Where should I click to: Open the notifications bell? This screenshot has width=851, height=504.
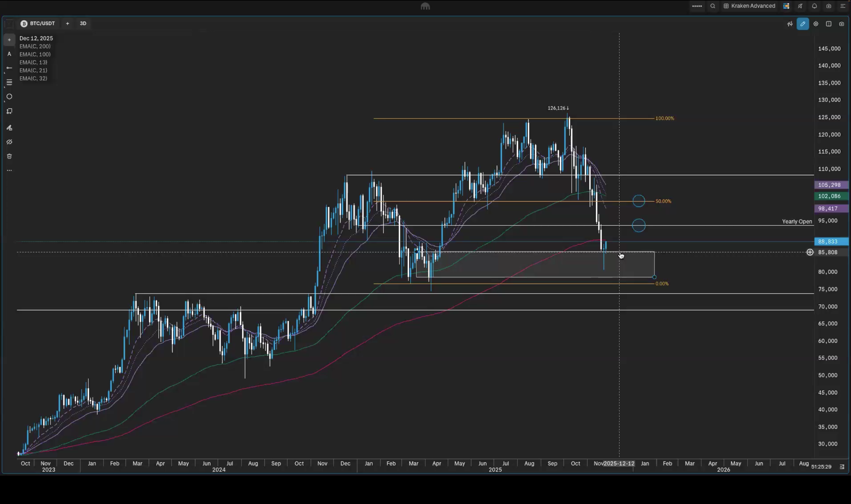point(814,6)
